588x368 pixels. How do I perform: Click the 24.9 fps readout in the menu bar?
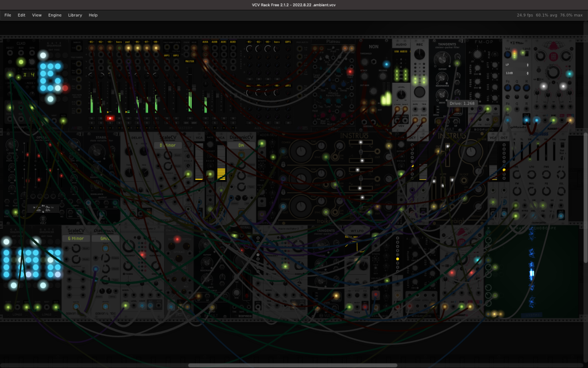525,15
